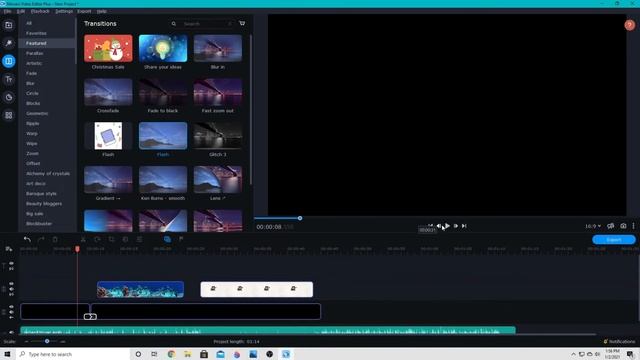Click the red playhead marker on ruler

point(77,249)
